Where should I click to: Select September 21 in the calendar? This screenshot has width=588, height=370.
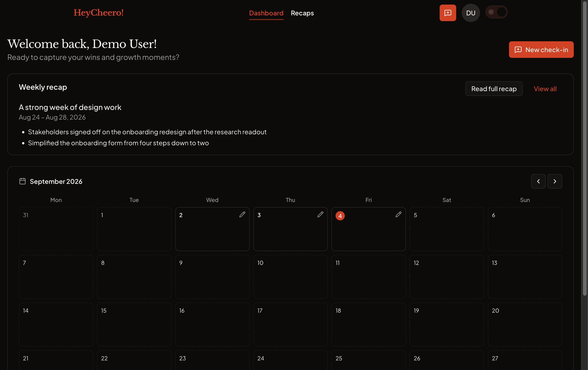coord(56,360)
